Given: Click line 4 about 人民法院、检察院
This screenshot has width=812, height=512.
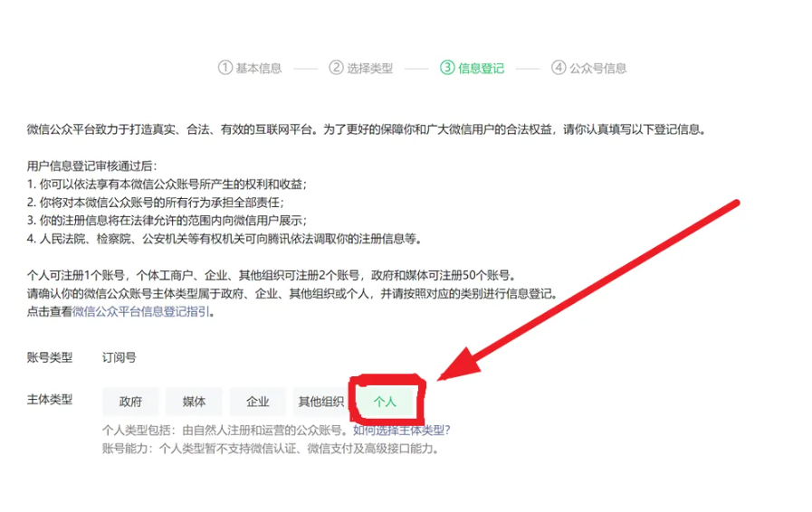Looking at the screenshot, I should [x=224, y=239].
